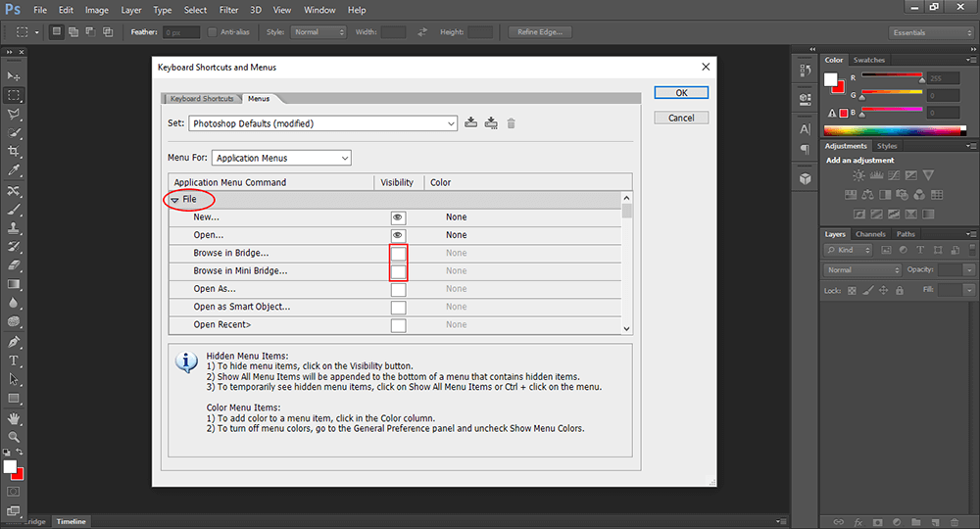Select the Quick Selection tool

coord(13,133)
